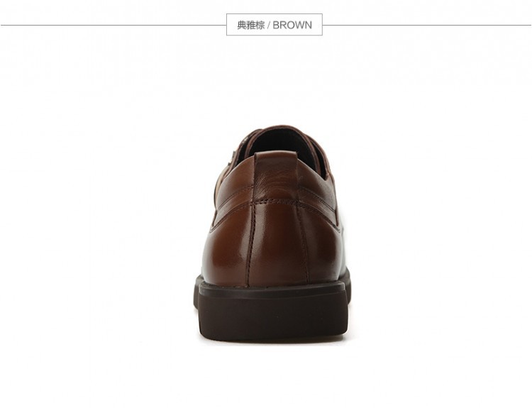The image size is (532, 408).
Task: Click the vertical heel seam stitching
Action: 251,243
